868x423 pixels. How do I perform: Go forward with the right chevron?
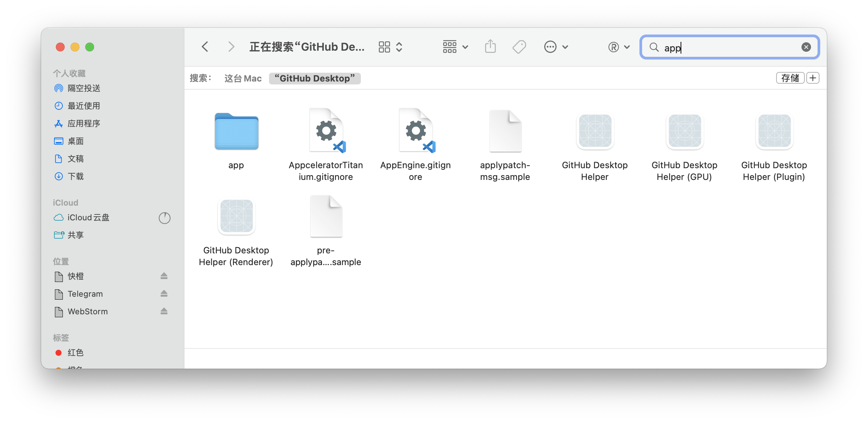point(231,47)
